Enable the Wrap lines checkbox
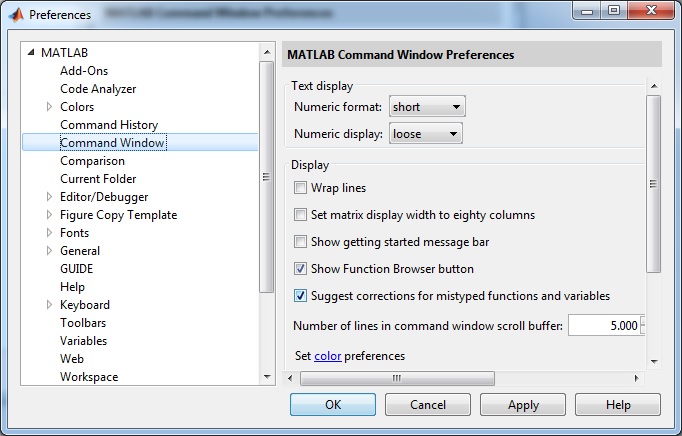This screenshot has width=682, height=436. point(300,188)
